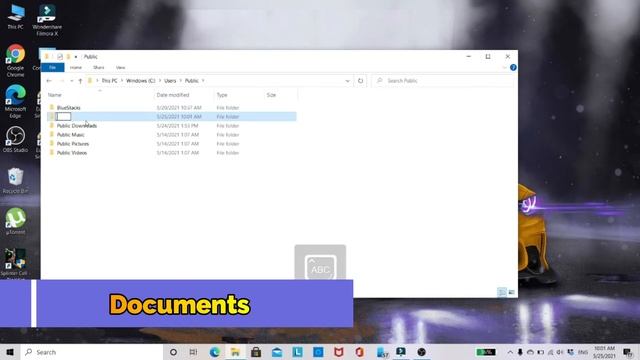
Task: Open Recycle Bin on desktop
Action: (x=16, y=180)
